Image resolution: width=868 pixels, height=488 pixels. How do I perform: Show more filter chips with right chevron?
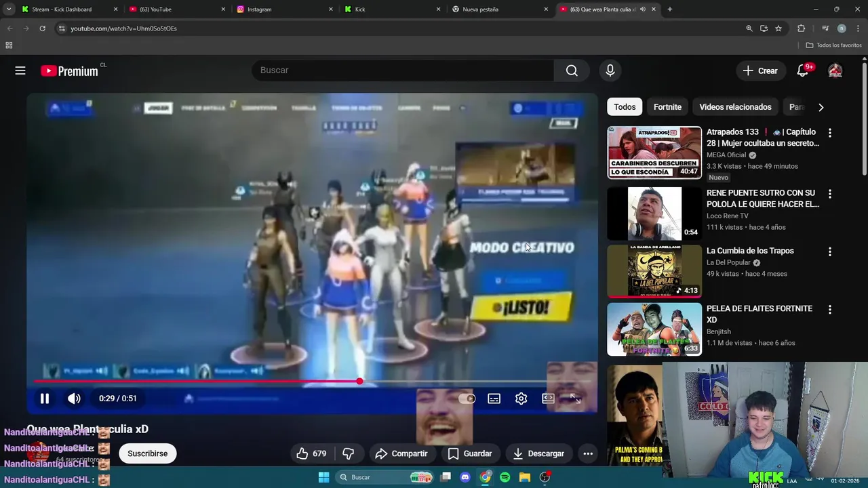point(821,107)
